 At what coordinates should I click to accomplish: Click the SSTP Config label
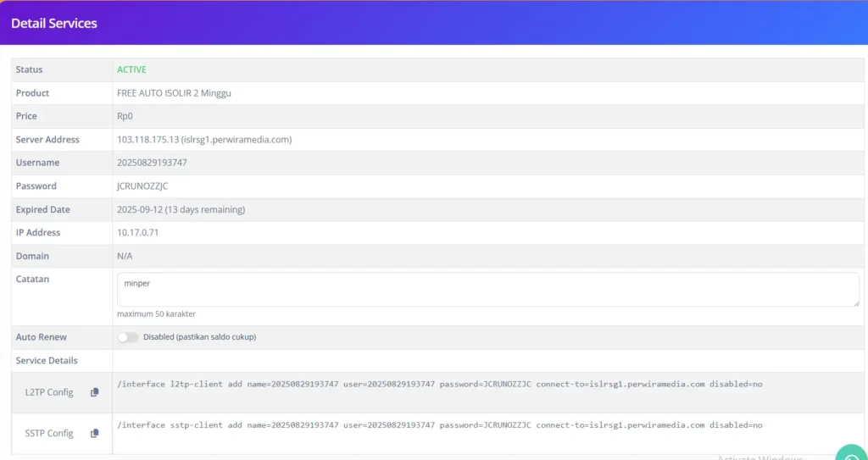tap(48, 433)
